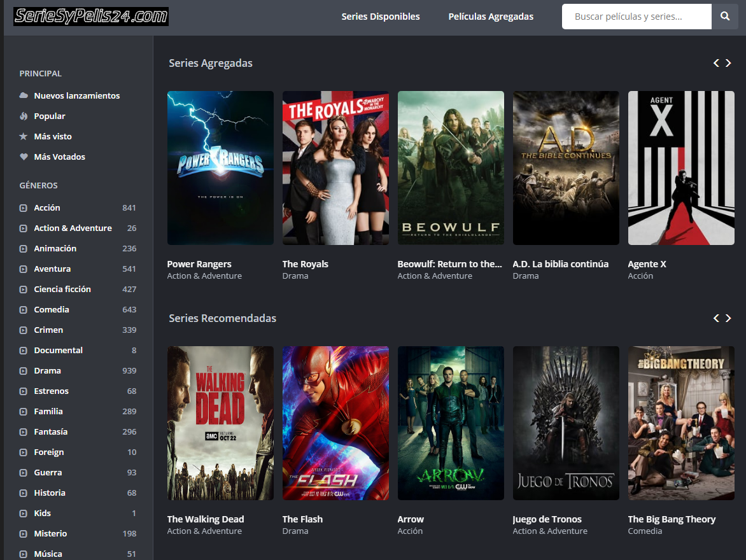Viewport: 746px width, 560px height.
Task: Click the arrow icon next to Comedia
Action: 24,310
